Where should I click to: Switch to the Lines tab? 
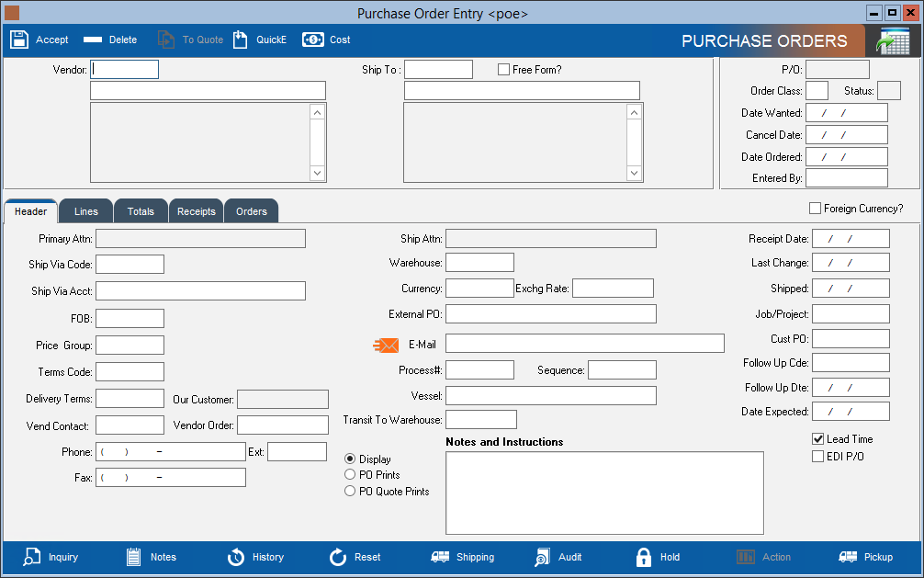[x=85, y=210]
